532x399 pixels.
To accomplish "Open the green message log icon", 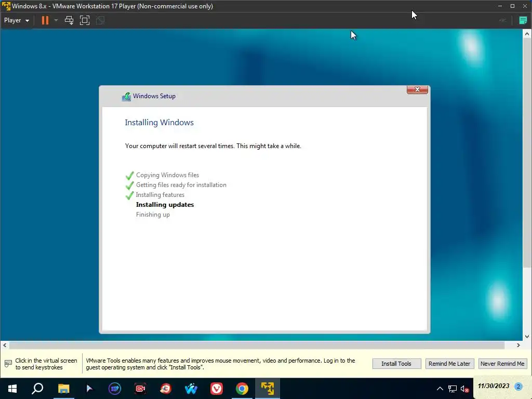I will point(523,20).
